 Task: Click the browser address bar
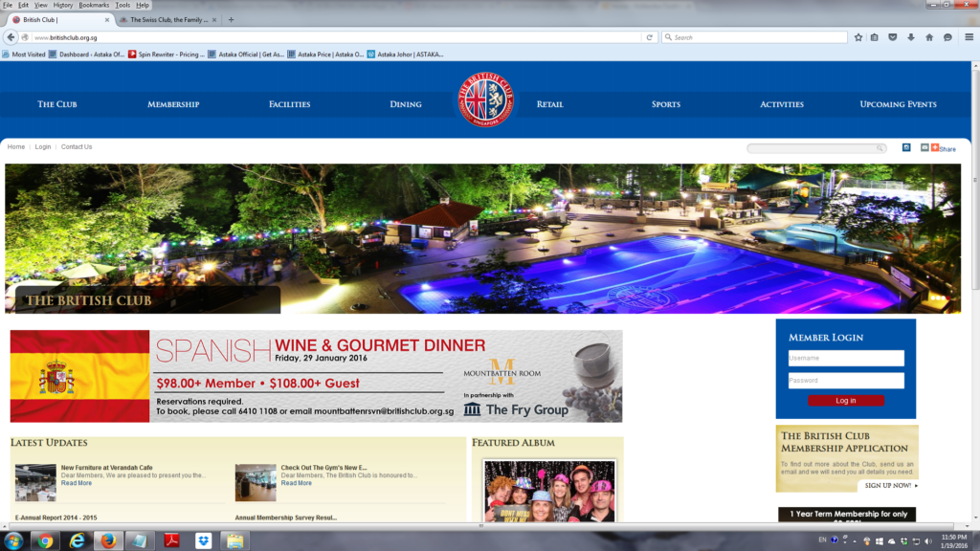coord(336,37)
